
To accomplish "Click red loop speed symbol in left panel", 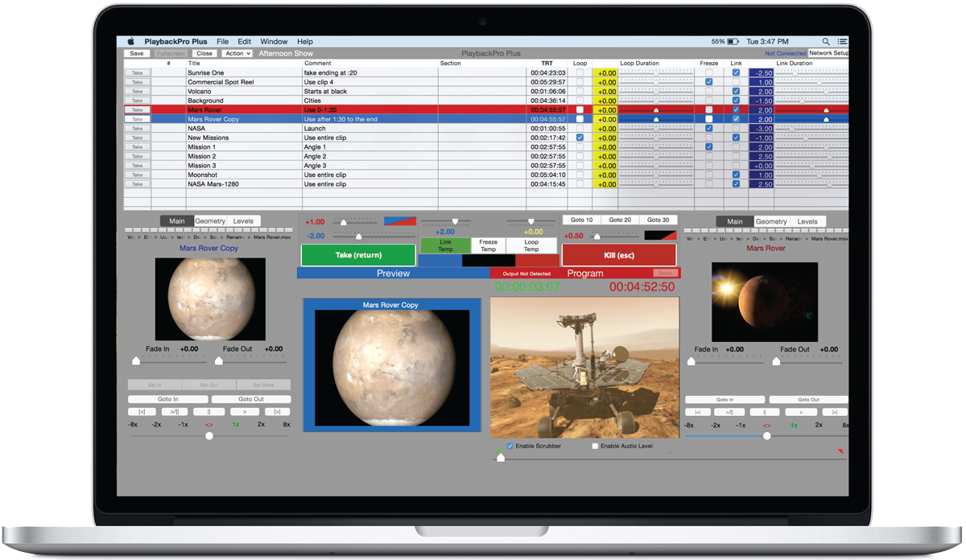I will pyautogui.click(x=209, y=425).
